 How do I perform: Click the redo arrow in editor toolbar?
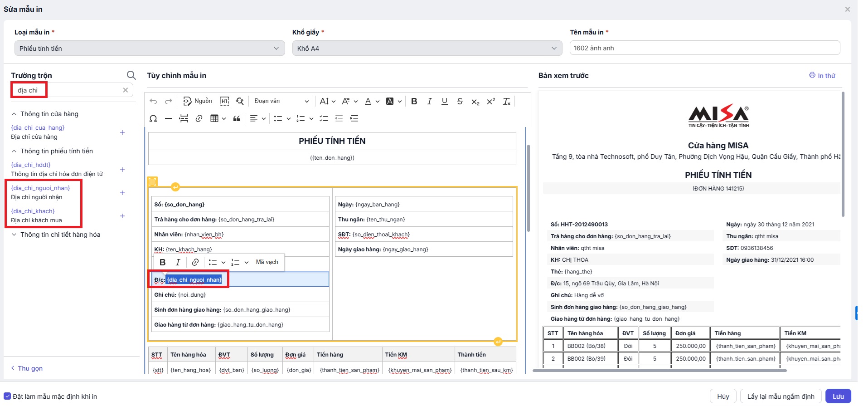click(x=169, y=101)
